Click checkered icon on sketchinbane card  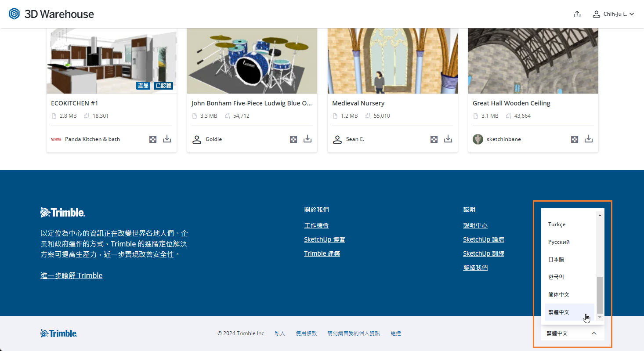click(x=575, y=139)
